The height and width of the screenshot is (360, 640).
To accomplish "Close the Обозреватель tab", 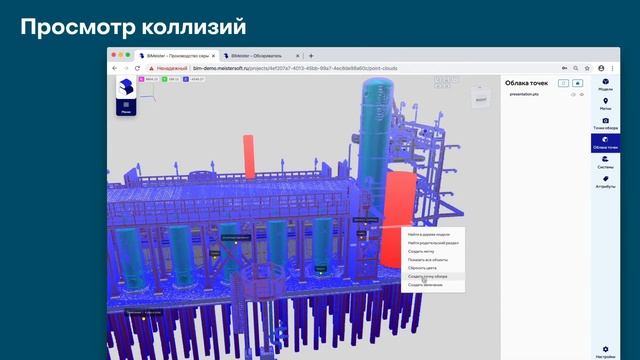I will [x=298, y=56].
